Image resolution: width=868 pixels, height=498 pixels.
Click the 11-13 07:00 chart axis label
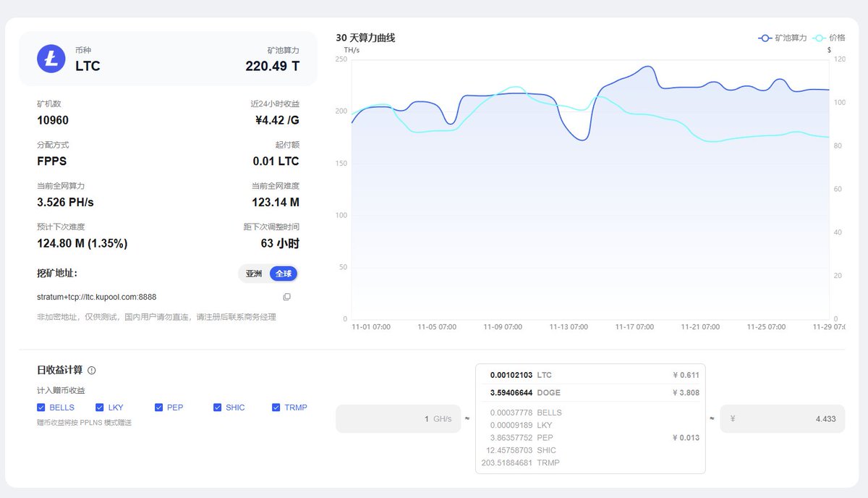coord(569,327)
